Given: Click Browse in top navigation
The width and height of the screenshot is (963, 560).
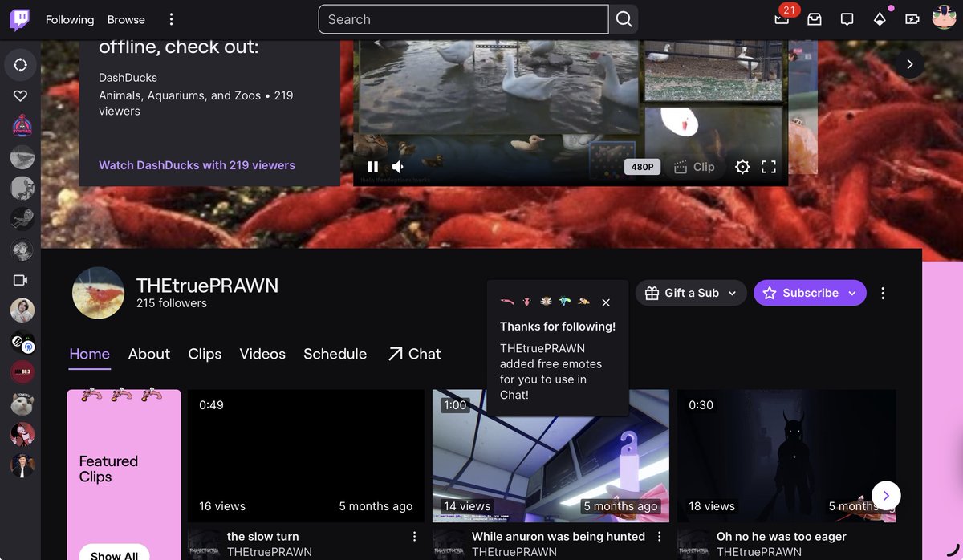Looking at the screenshot, I should (x=126, y=19).
